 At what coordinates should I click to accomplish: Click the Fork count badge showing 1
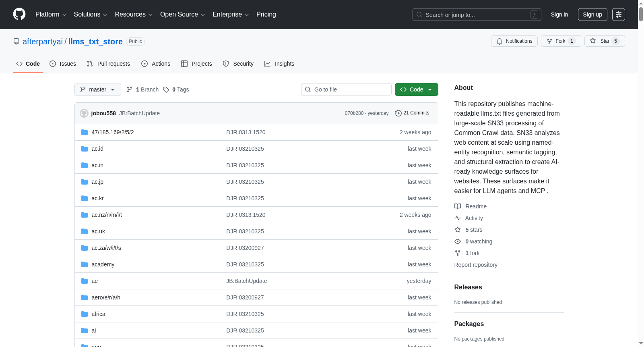tap(572, 41)
